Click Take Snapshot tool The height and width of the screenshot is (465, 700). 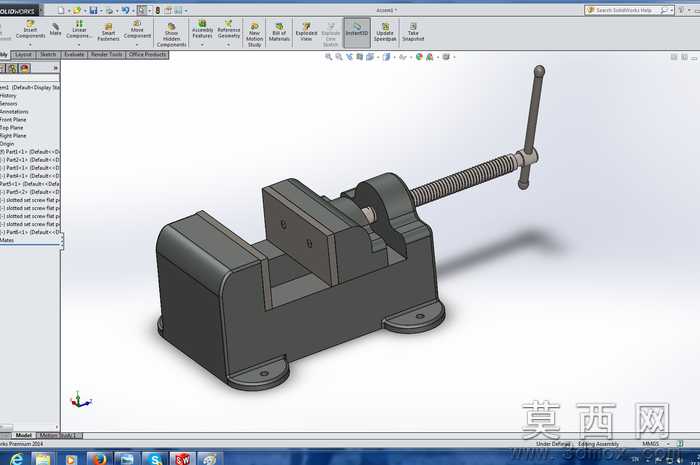[413, 32]
